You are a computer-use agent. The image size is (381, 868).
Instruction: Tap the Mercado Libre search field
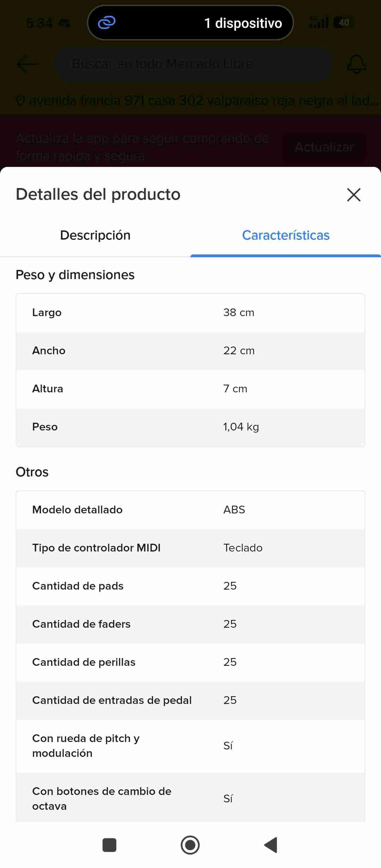click(x=193, y=64)
